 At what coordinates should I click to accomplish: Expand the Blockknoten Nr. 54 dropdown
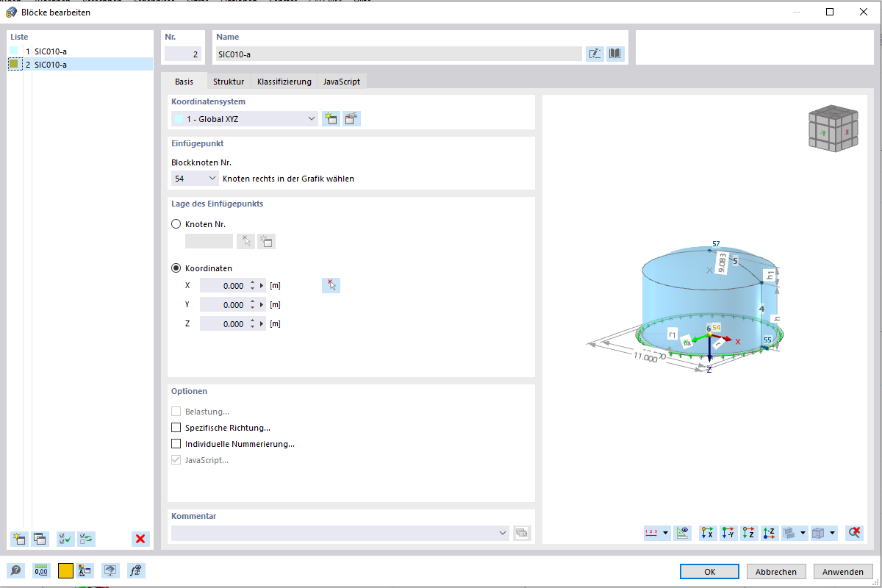click(213, 177)
